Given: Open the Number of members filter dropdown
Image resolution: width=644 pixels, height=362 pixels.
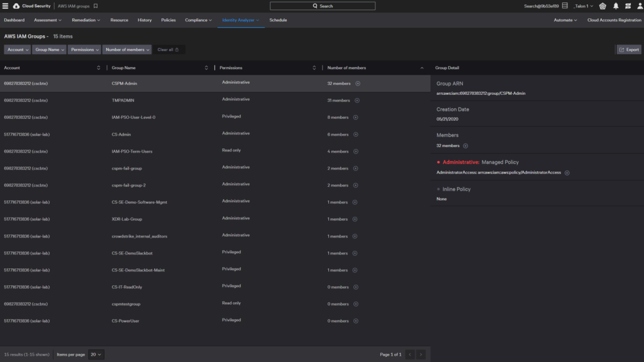Looking at the screenshot, I should pyautogui.click(x=127, y=50).
